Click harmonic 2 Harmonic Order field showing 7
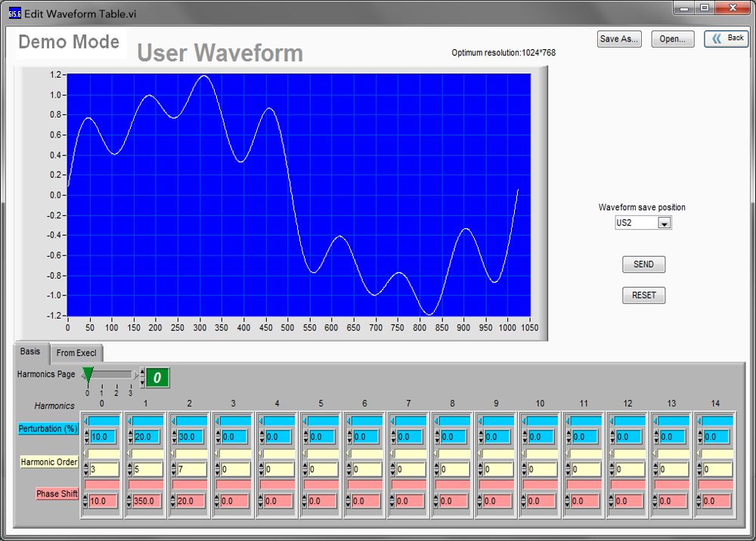Screen dimensions: 756x541 click(192, 469)
